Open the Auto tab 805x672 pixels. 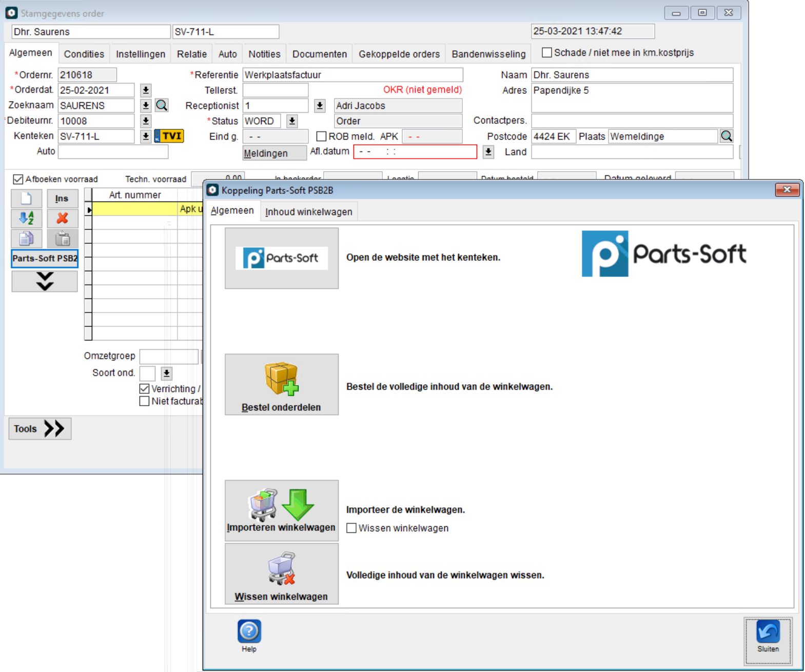227,54
